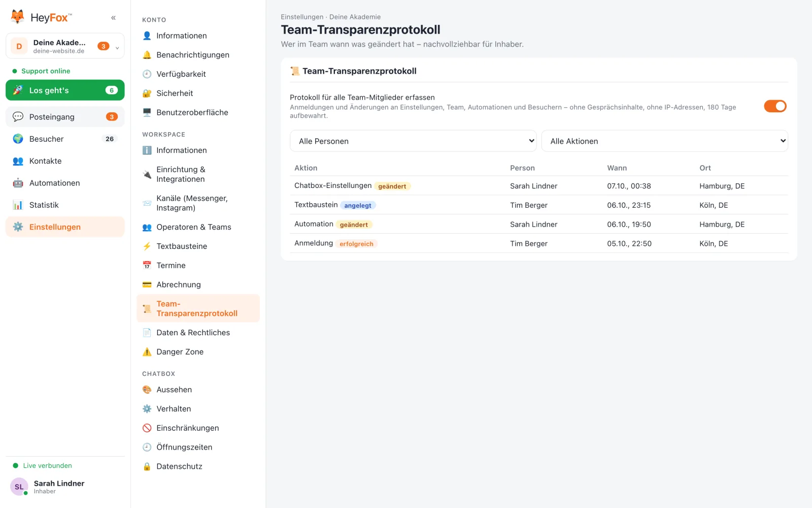Click the Sicherheit lock-and-key icon
This screenshot has height=508, width=812.
pyautogui.click(x=147, y=93)
